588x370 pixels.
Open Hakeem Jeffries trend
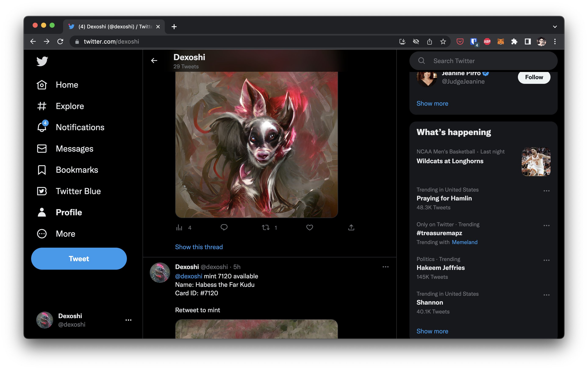441,268
